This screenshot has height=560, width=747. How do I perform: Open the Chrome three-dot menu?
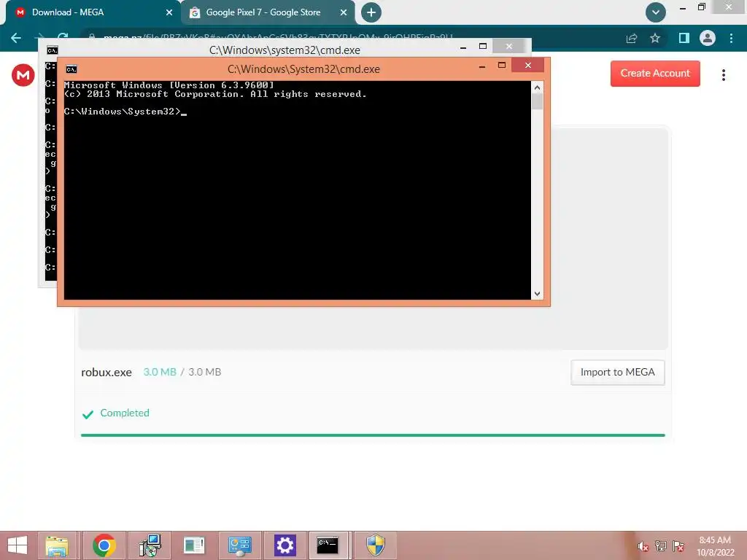coord(731,38)
